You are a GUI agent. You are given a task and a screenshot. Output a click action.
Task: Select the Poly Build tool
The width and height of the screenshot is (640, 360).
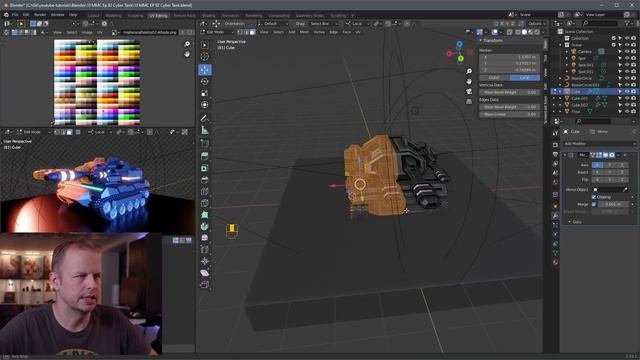[205, 215]
